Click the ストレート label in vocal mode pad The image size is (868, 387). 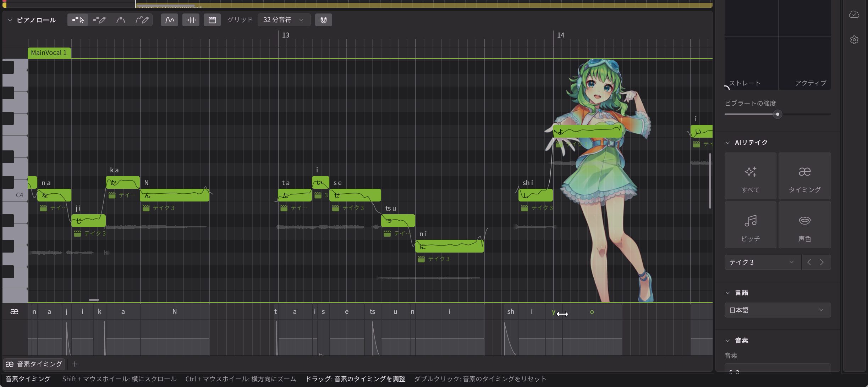click(745, 83)
